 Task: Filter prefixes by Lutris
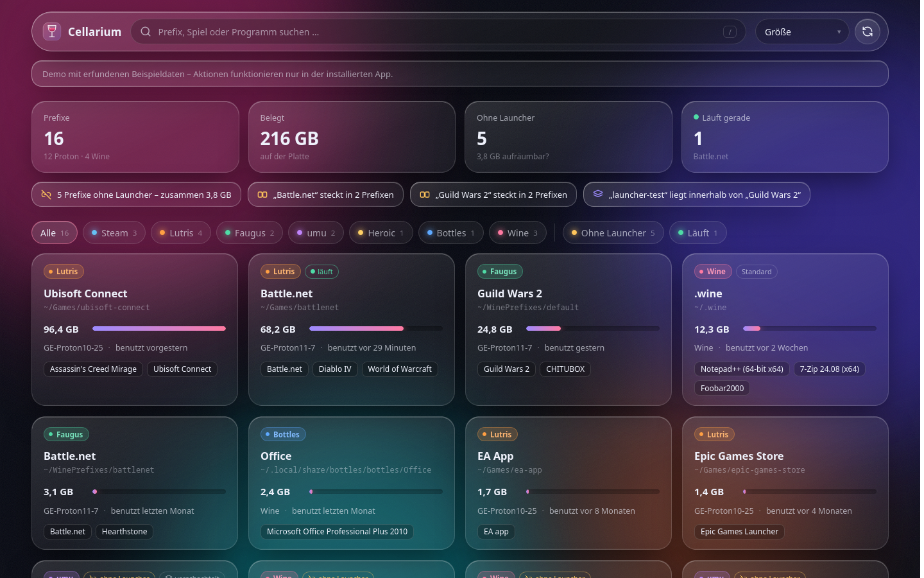pyautogui.click(x=181, y=232)
